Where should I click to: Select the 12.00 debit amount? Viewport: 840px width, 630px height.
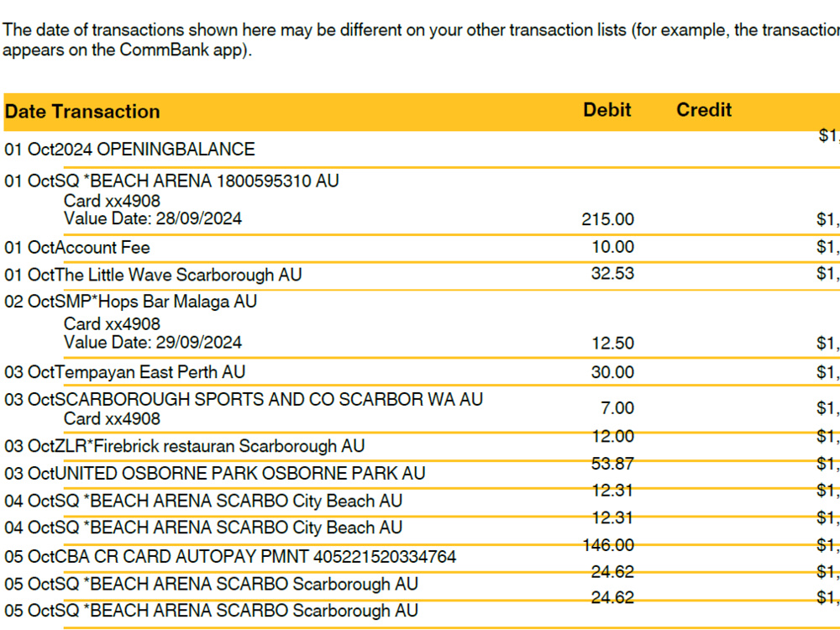coord(613,437)
